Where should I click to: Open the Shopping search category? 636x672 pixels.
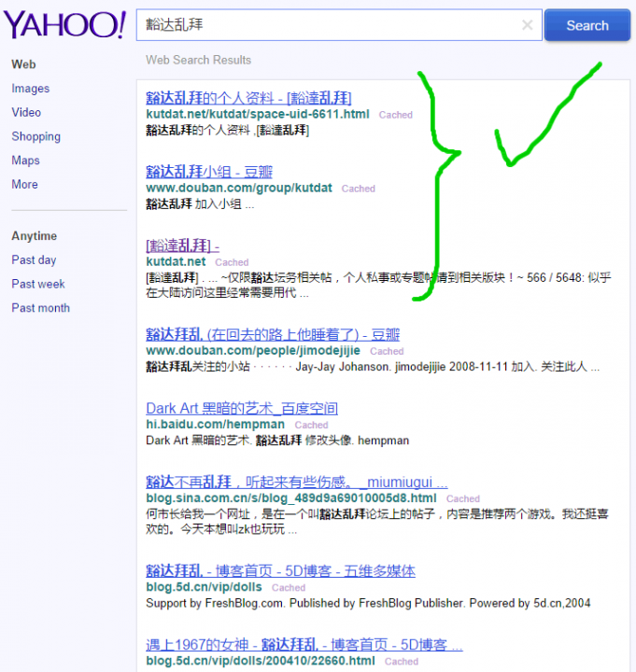click(35, 136)
